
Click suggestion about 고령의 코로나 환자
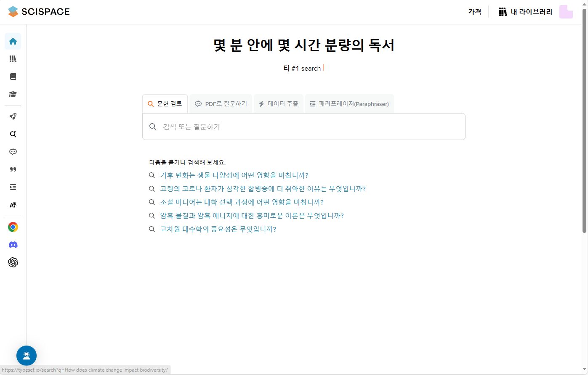tap(263, 189)
